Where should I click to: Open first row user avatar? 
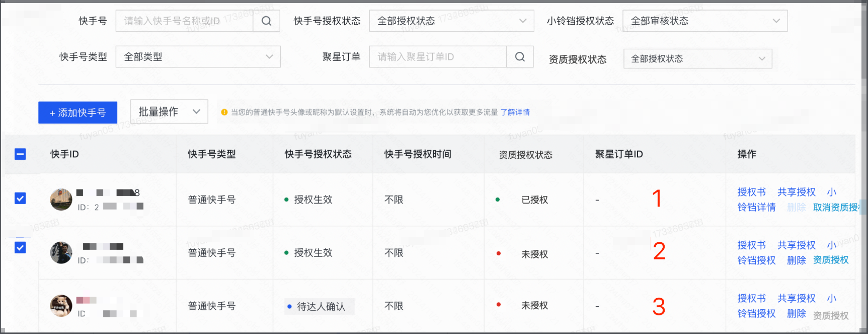click(x=61, y=199)
